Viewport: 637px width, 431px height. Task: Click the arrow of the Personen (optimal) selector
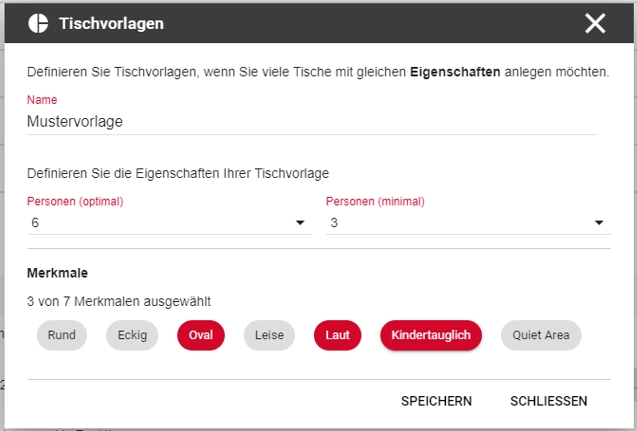[300, 223]
